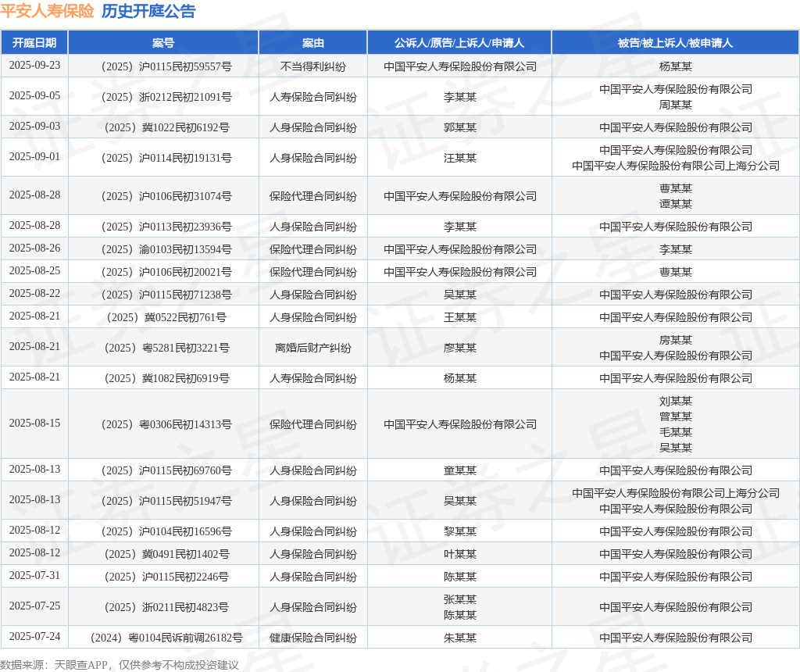
Task: Select case number 沪0115民初51947号
Action: coord(166,501)
